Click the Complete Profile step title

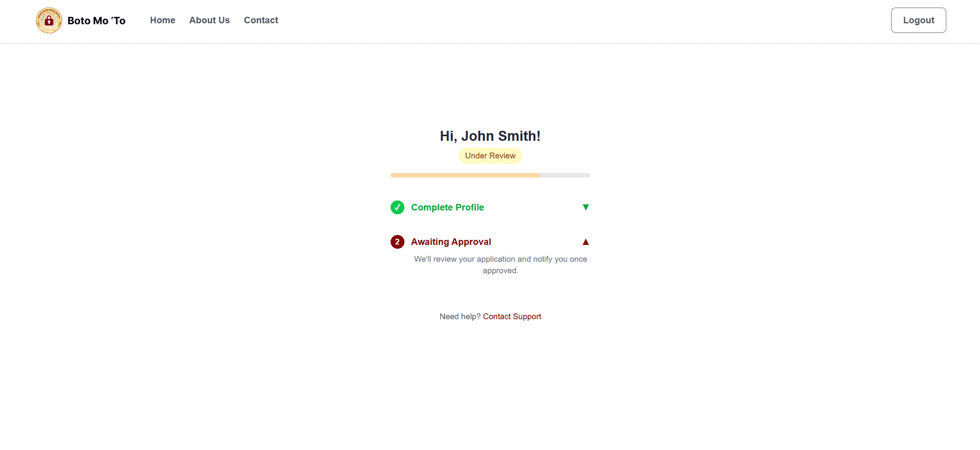447,208
